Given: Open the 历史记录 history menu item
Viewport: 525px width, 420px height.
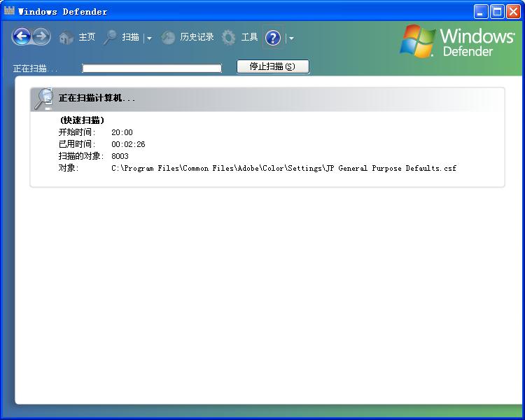Looking at the screenshot, I should pyautogui.click(x=197, y=37).
